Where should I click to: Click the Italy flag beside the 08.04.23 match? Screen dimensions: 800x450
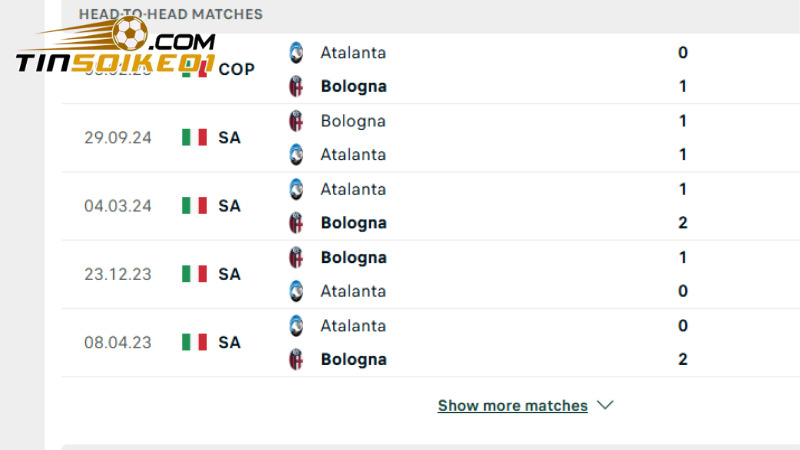coord(194,342)
